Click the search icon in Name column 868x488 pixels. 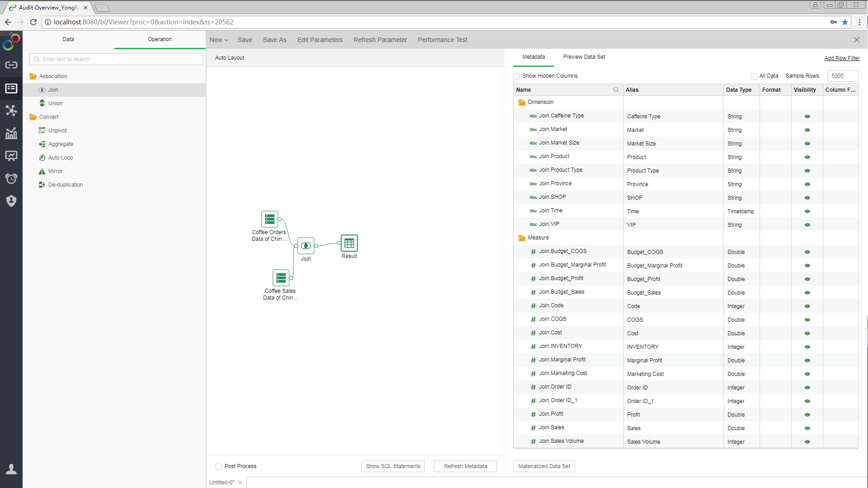(x=615, y=89)
